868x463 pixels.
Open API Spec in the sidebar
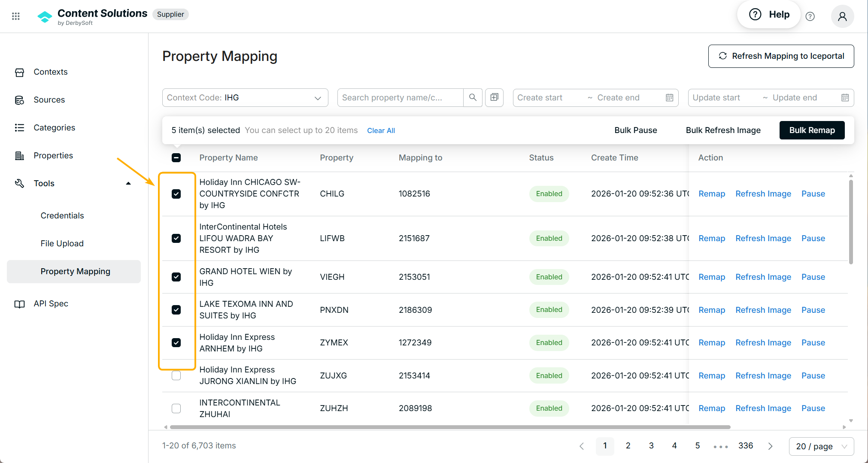(x=51, y=304)
